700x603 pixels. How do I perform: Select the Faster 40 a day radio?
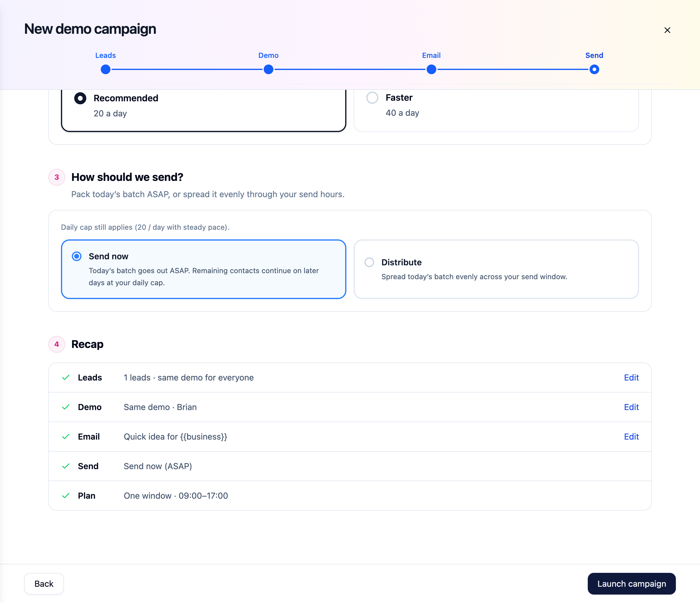[372, 98]
